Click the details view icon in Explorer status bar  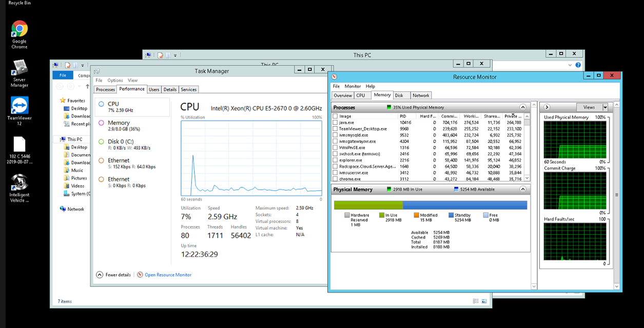pyautogui.click(x=476, y=301)
